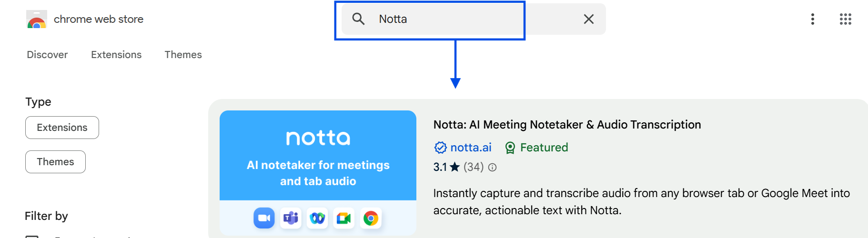Click the 3.1 rating star
The width and height of the screenshot is (868, 238).
pyautogui.click(x=455, y=167)
